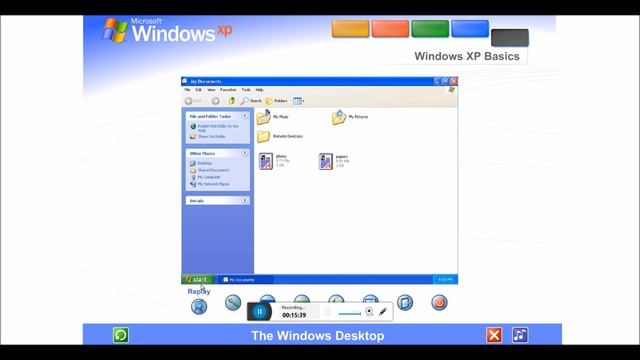Open My Network Places link

210,184
